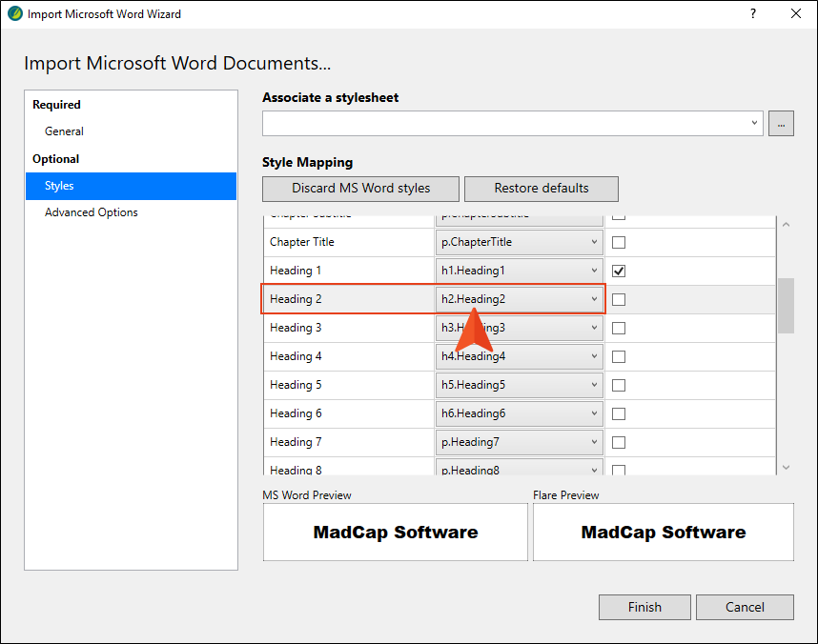This screenshot has width=818, height=644.
Task: Check the Heading 8 row checkbox
Action: click(619, 470)
